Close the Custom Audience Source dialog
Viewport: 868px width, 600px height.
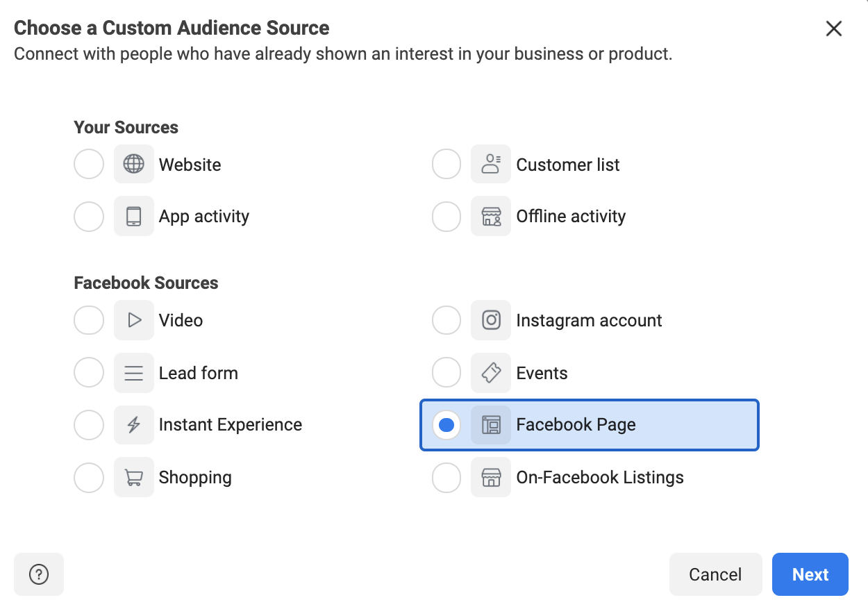[x=833, y=28]
